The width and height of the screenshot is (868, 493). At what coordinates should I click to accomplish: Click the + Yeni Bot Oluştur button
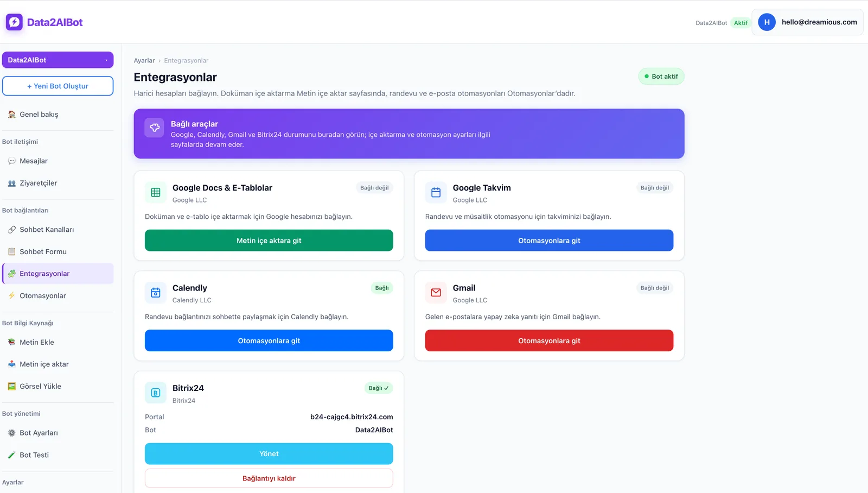[58, 86]
